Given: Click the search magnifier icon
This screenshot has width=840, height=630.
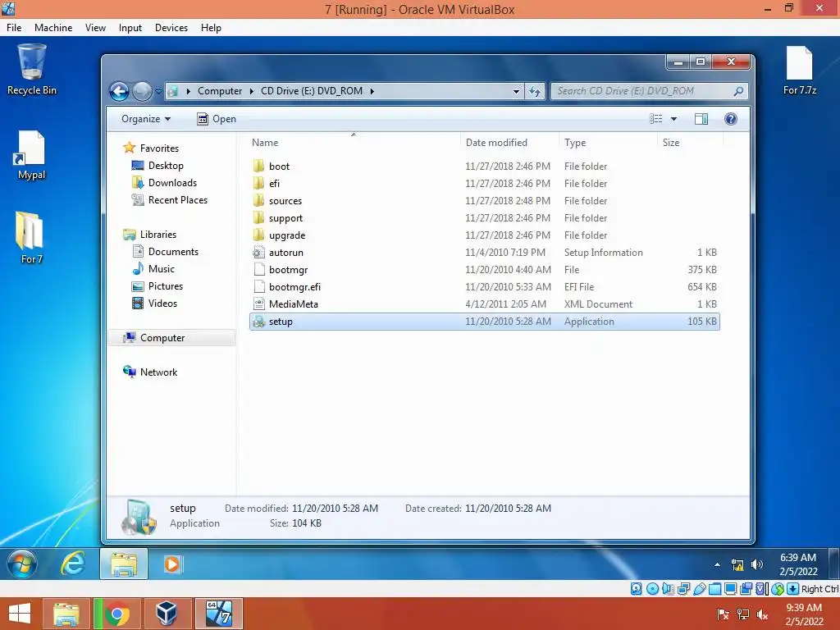Looking at the screenshot, I should [x=738, y=91].
